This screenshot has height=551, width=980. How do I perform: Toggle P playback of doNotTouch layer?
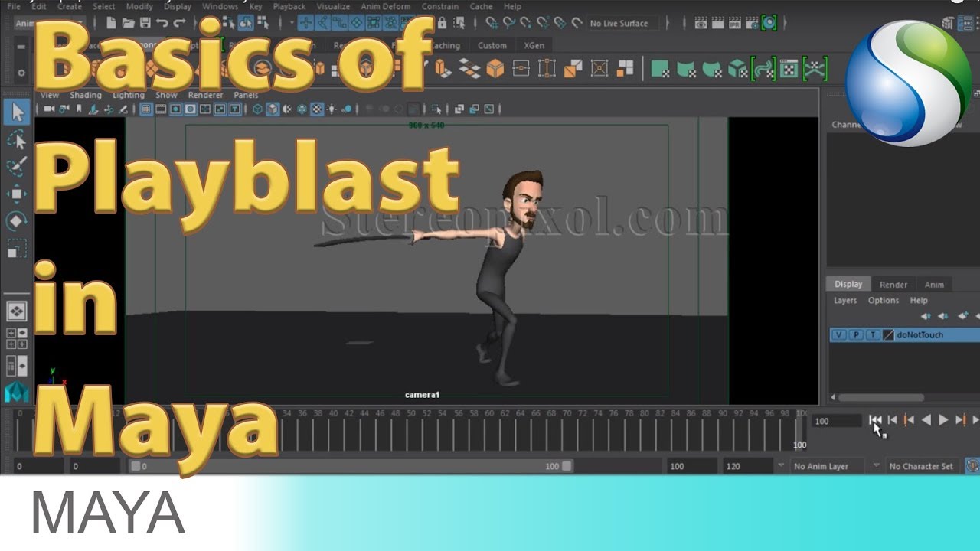[x=856, y=335]
